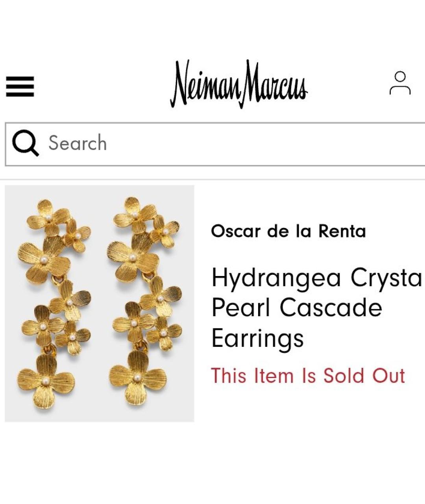Open the Oscar de la Renta brand page
Screen dimensions: 425x504
click(x=288, y=232)
